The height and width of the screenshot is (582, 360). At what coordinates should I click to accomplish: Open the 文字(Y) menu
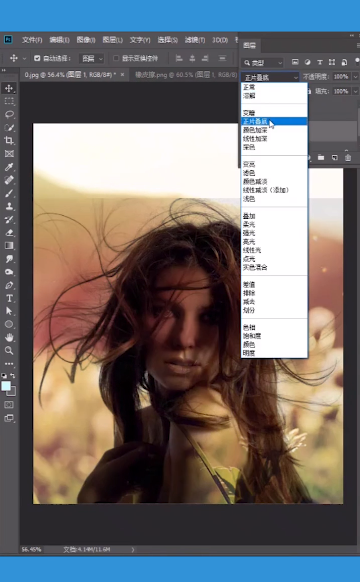(x=140, y=40)
